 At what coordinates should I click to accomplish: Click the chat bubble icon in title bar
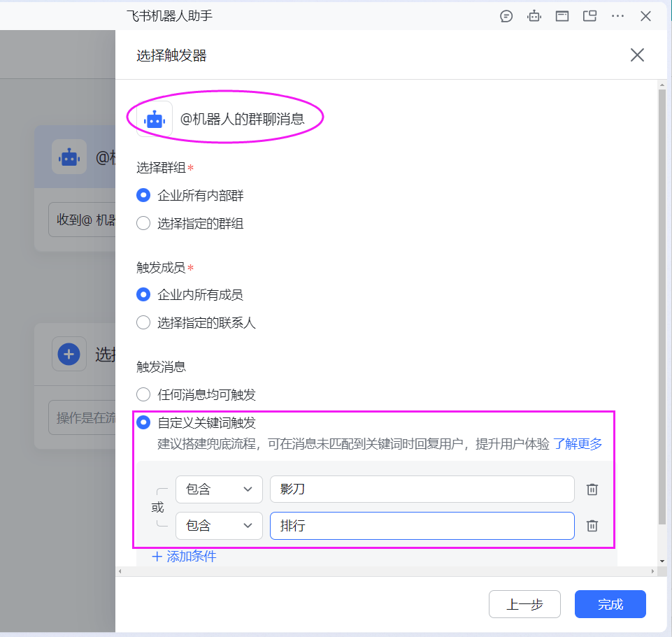(x=506, y=16)
